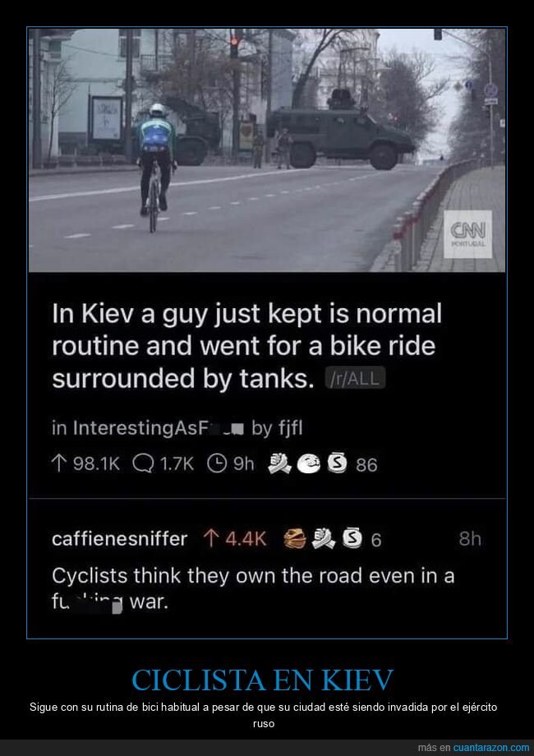Click the post title about Kiev cyclist

coord(246,346)
